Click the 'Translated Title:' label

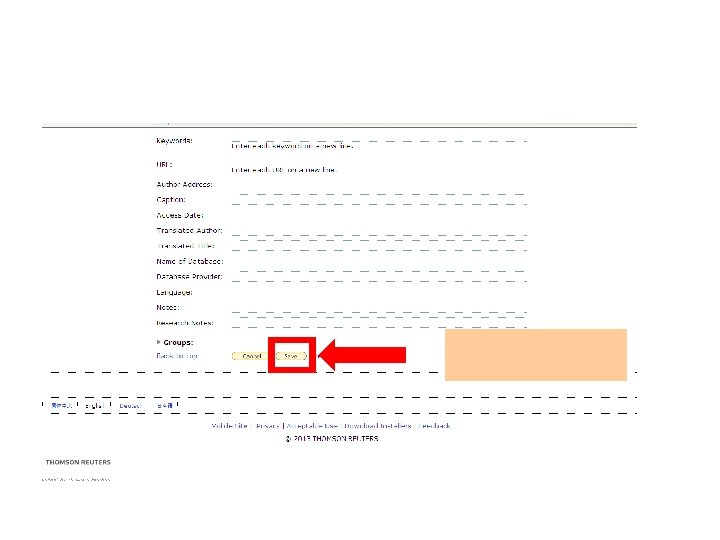[x=186, y=246]
